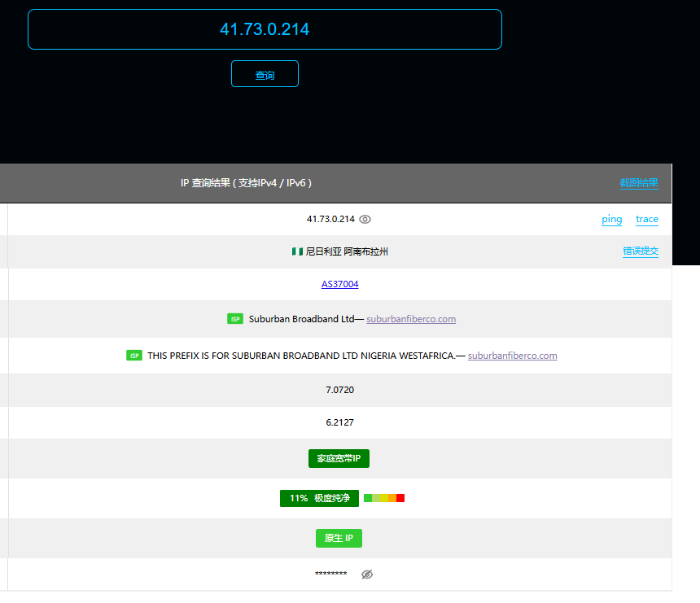This screenshot has width=700, height=603.
Task: Click the IP 查询结果 header title
Action: [246, 183]
